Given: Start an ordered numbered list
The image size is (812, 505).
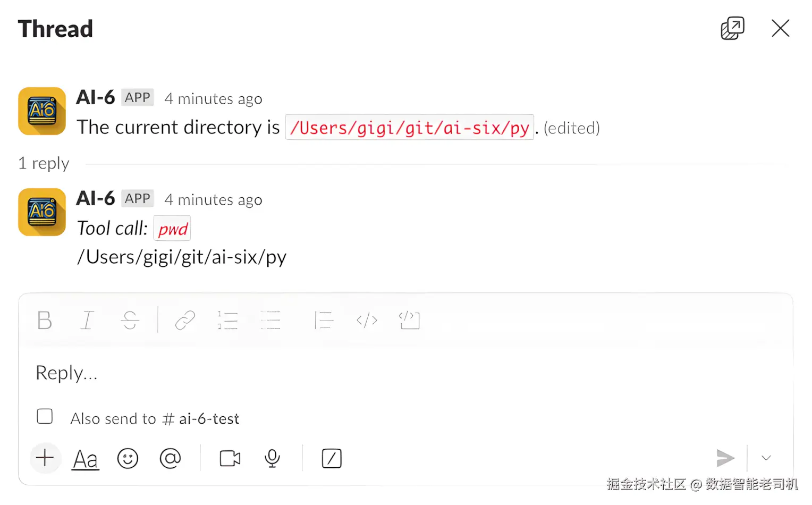Looking at the screenshot, I should 227,321.
